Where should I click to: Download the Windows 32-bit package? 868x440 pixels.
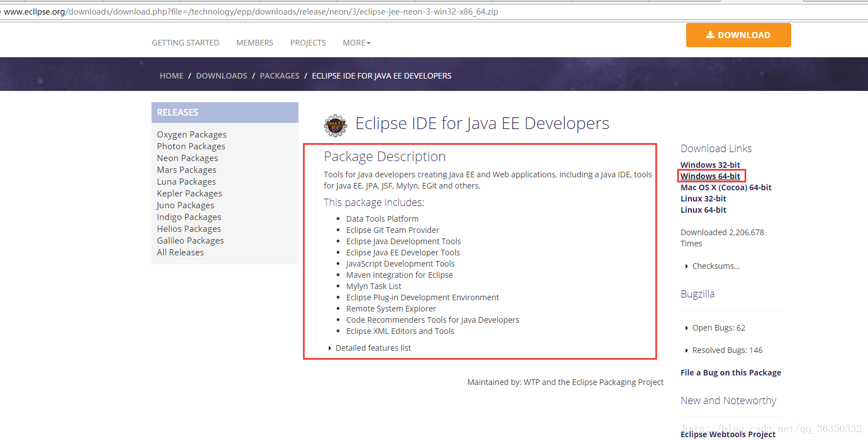click(710, 165)
